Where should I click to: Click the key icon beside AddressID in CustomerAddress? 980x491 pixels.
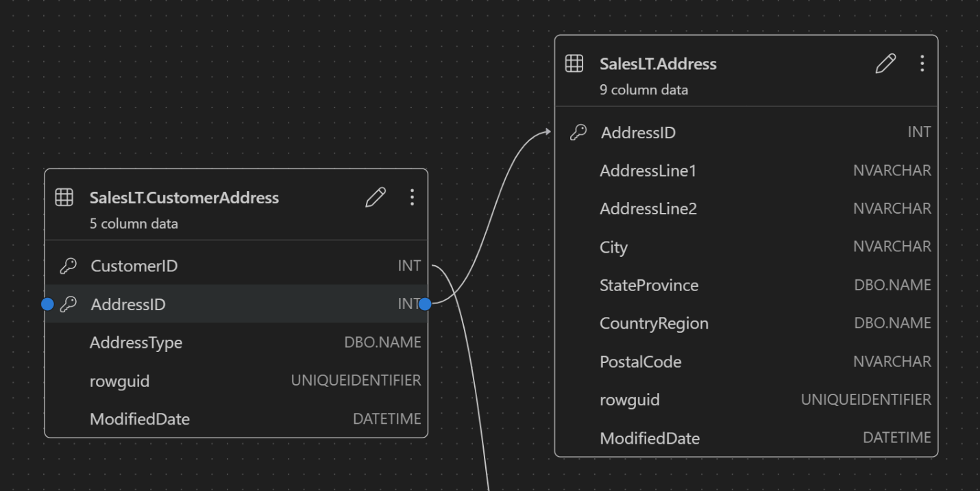point(67,304)
